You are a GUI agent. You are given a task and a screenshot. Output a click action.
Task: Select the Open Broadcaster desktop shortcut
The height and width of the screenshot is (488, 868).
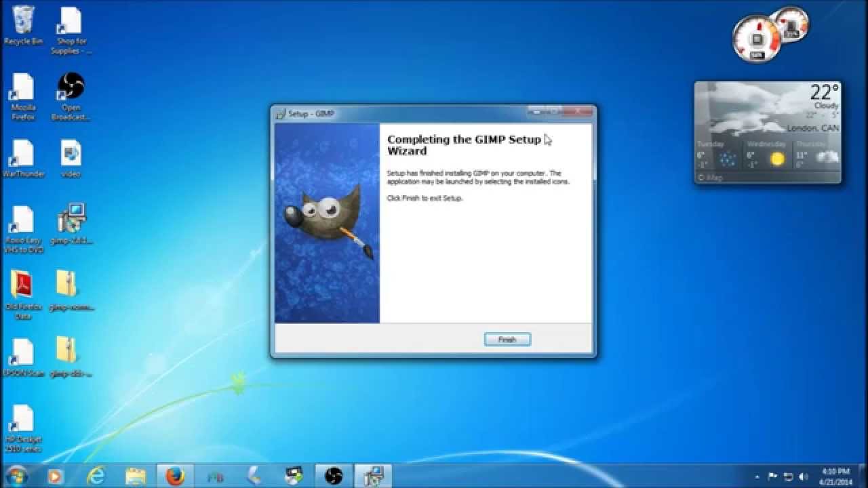(x=71, y=97)
